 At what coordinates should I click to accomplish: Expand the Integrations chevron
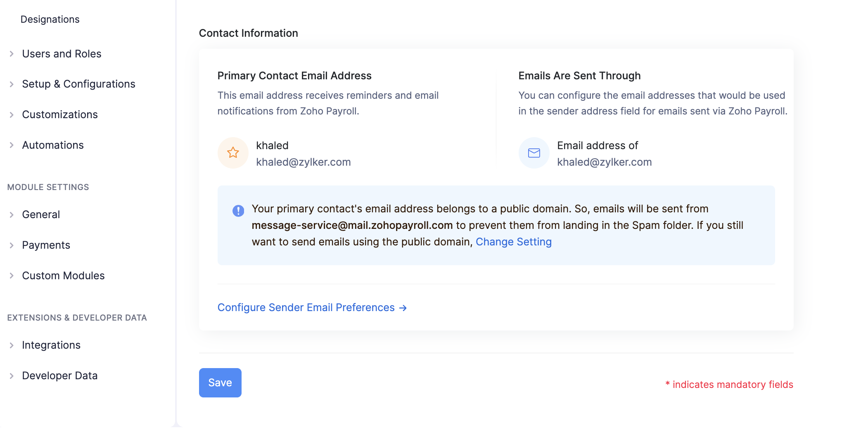click(x=12, y=345)
